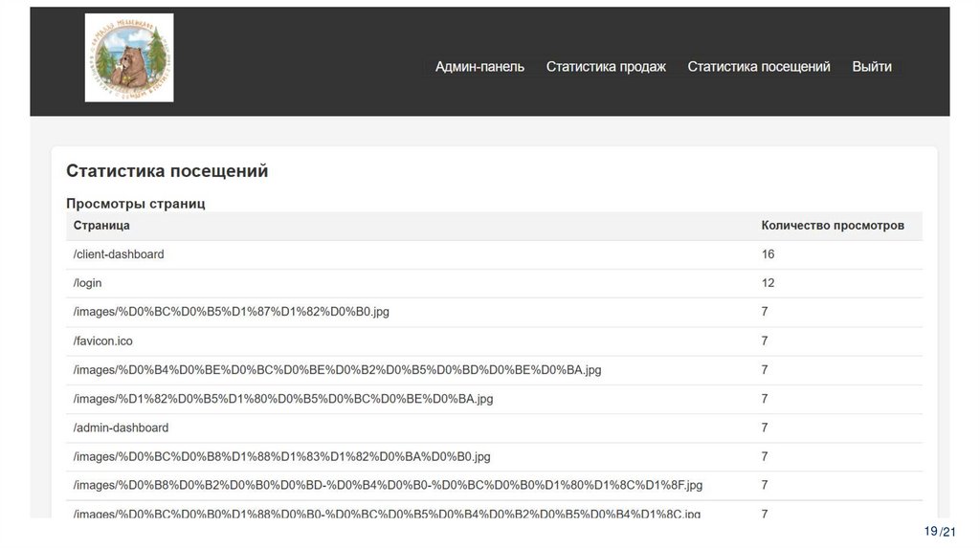
Task: Click view count 16 for /client-dashboard
Action: click(x=768, y=254)
